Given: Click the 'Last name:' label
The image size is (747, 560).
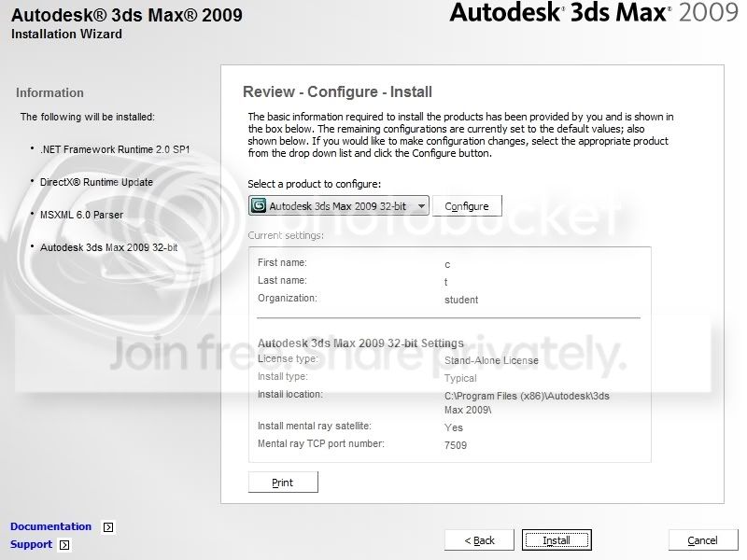Looking at the screenshot, I should click(282, 281).
